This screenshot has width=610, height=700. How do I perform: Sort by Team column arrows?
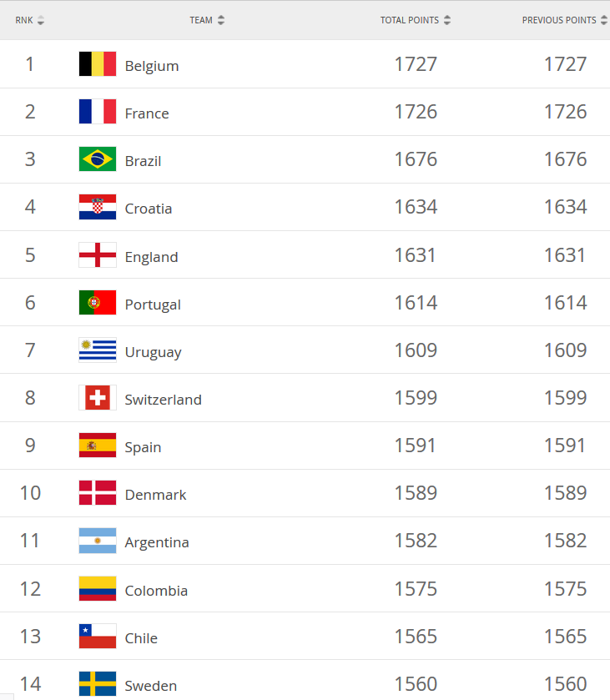(220, 20)
